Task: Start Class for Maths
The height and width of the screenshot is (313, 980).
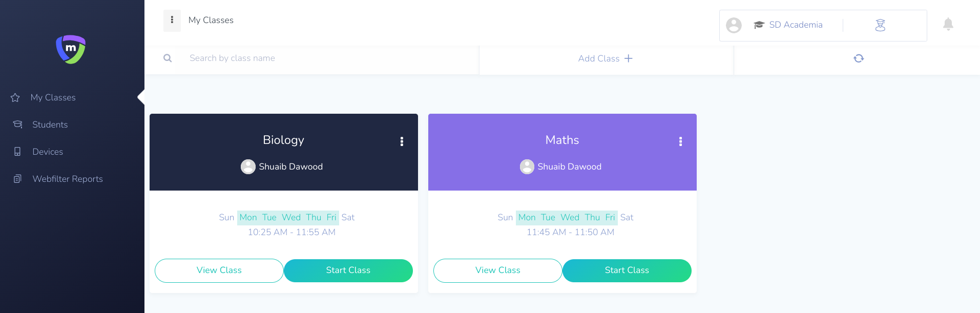Action: click(x=627, y=270)
